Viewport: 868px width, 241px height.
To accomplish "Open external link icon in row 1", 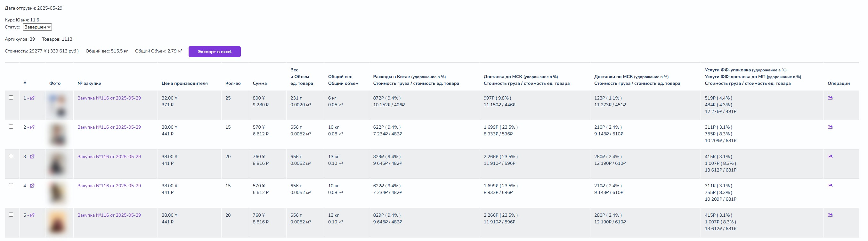I will [32, 98].
